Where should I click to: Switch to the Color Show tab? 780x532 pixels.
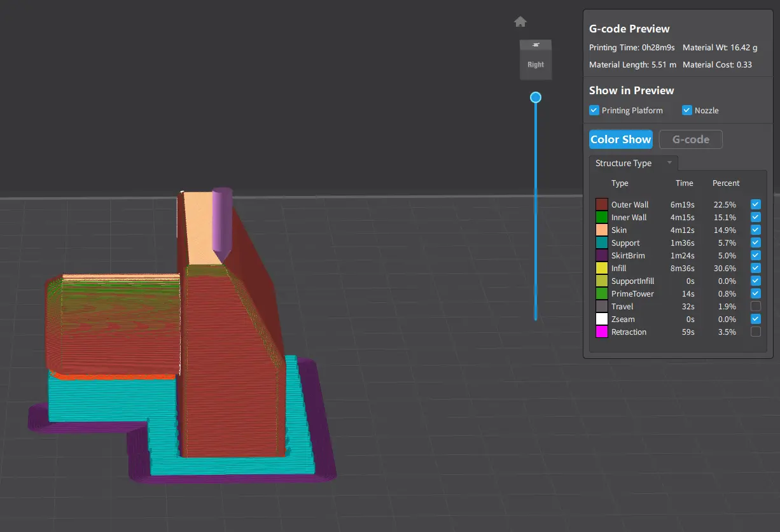coord(621,139)
